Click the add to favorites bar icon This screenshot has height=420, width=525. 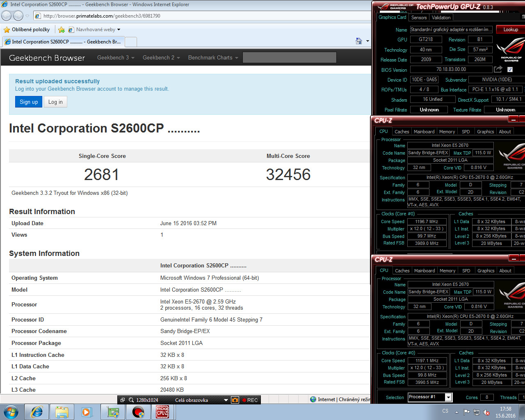(61, 30)
